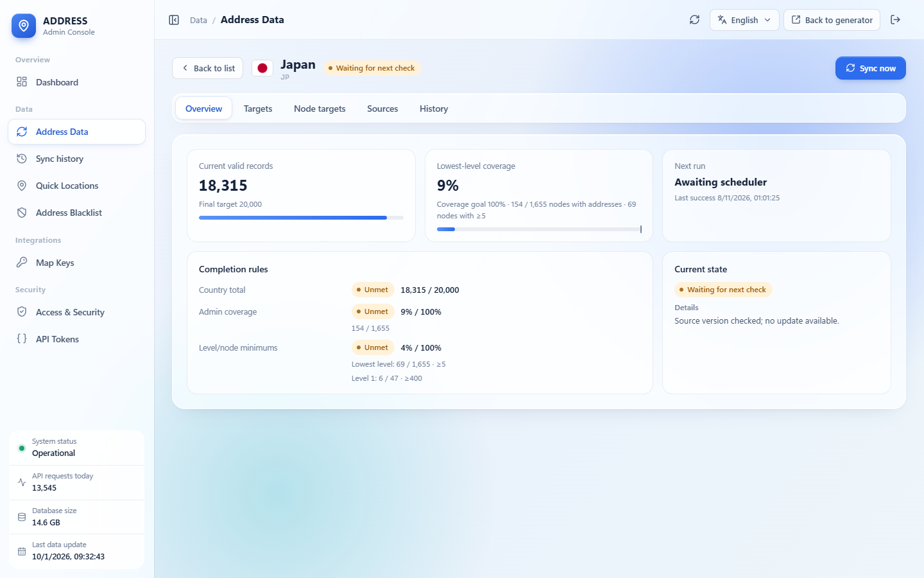Click the Japan flag icon

point(262,68)
